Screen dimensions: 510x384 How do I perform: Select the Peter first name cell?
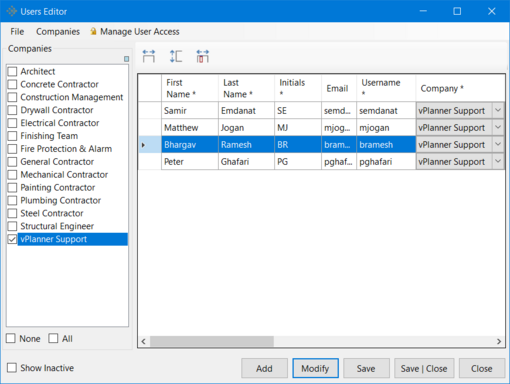pos(190,162)
